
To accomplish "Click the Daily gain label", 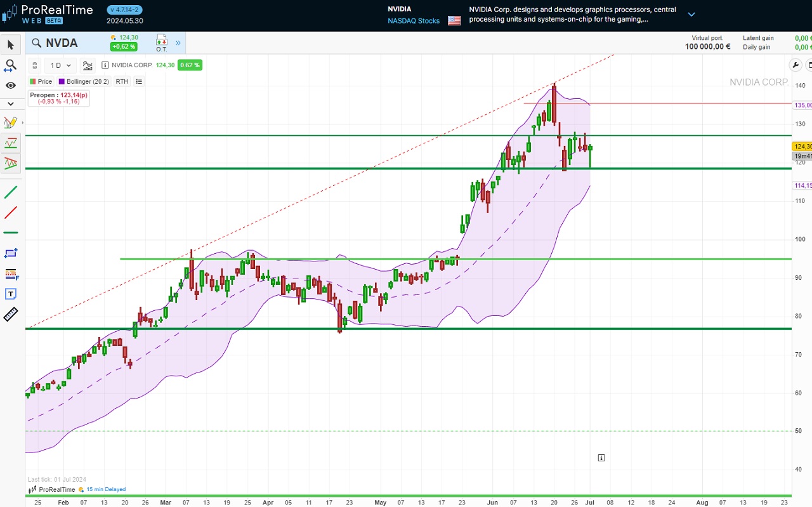I will 756,47.
